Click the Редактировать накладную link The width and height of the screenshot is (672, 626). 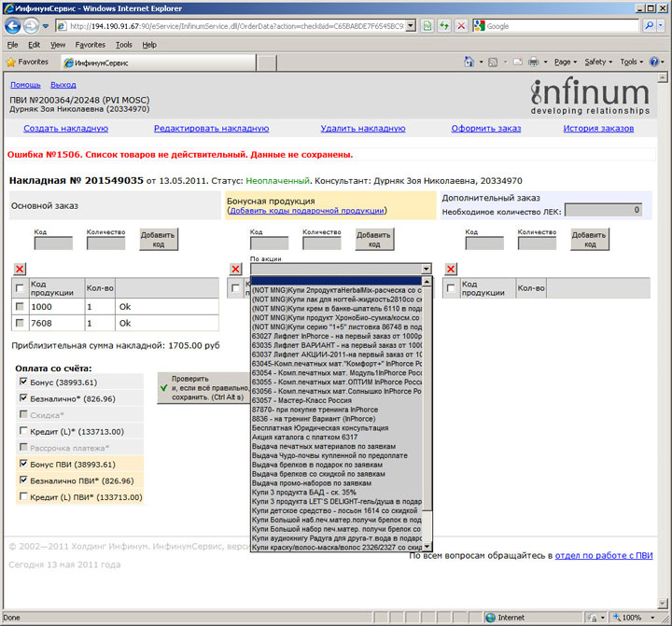point(211,129)
